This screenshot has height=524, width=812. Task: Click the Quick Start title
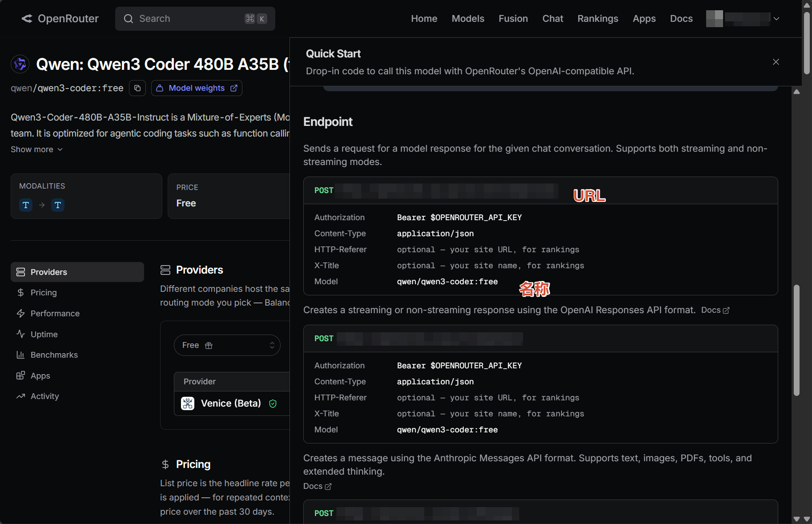click(x=333, y=54)
